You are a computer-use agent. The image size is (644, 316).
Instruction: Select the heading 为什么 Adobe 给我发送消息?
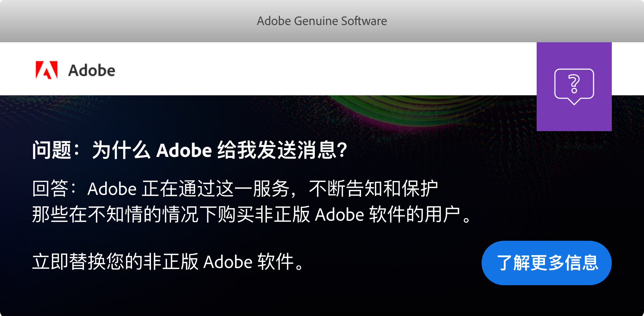pos(219,150)
